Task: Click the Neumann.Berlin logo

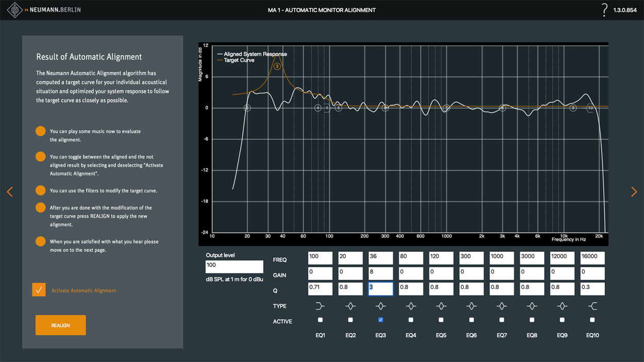Action: (x=47, y=10)
